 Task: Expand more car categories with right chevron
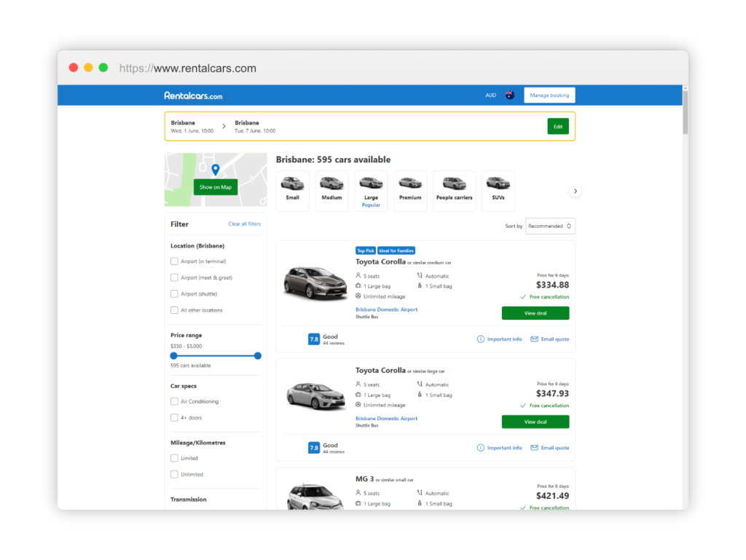point(576,190)
